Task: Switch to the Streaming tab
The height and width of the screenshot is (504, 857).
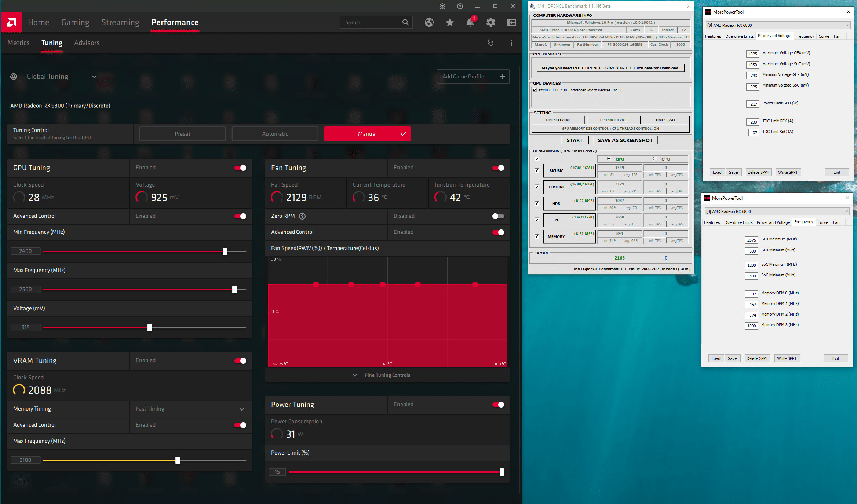Action: click(120, 22)
